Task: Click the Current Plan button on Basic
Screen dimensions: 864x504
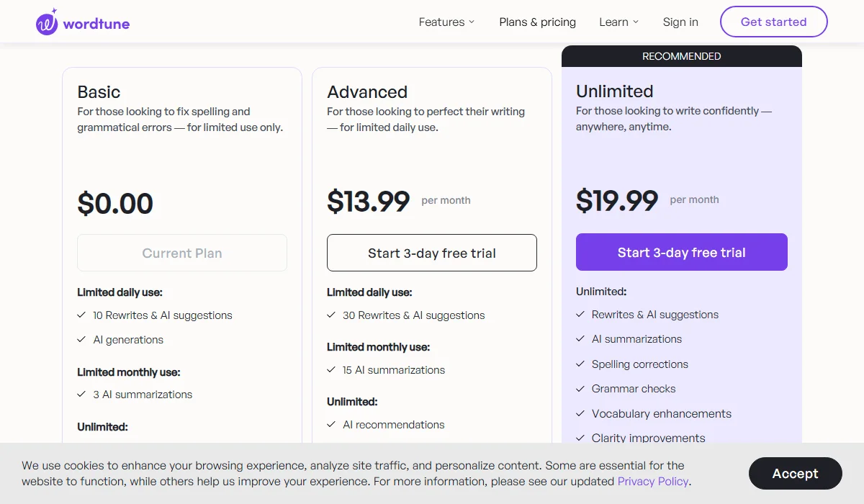Action: pos(181,253)
